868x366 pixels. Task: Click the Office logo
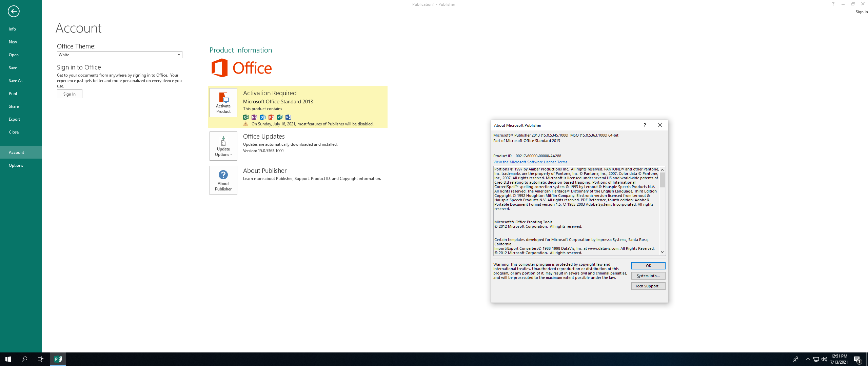(x=241, y=68)
